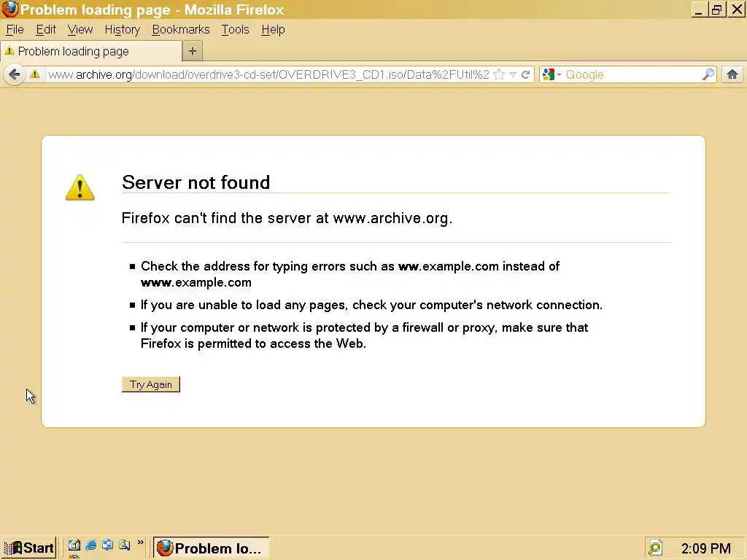Click the Server not found heading
Image resolution: width=747 pixels, height=560 pixels.
coord(196,182)
